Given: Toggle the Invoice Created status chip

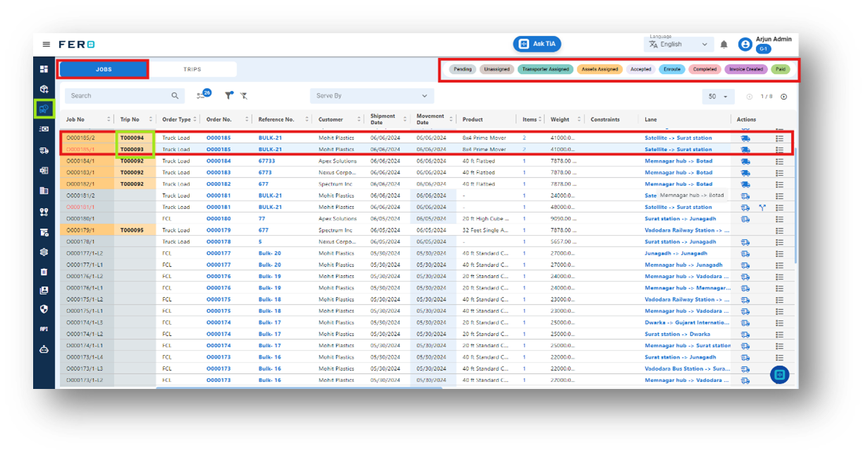Looking at the screenshot, I should [x=745, y=69].
